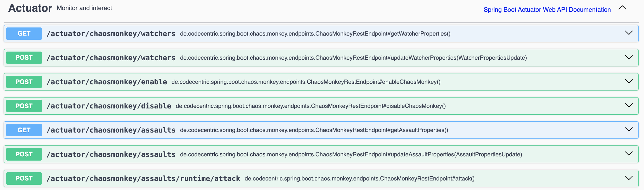Screen dimensions: 644x190
Task: Click the Actuator section heading
Action: 30,8
